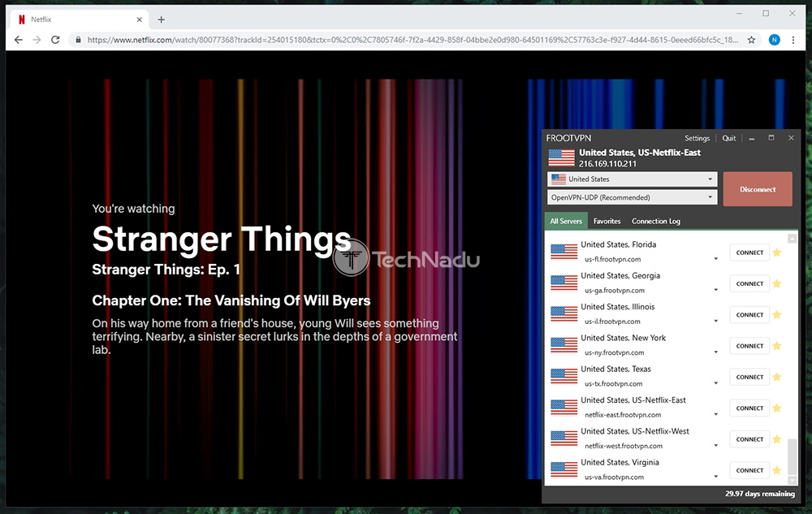Open Chrome profile avatar
Viewport: 812px width, 514px height.
pos(774,39)
